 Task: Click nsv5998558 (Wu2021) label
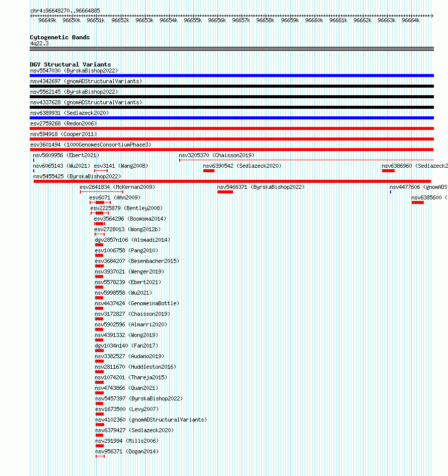point(123,293)
